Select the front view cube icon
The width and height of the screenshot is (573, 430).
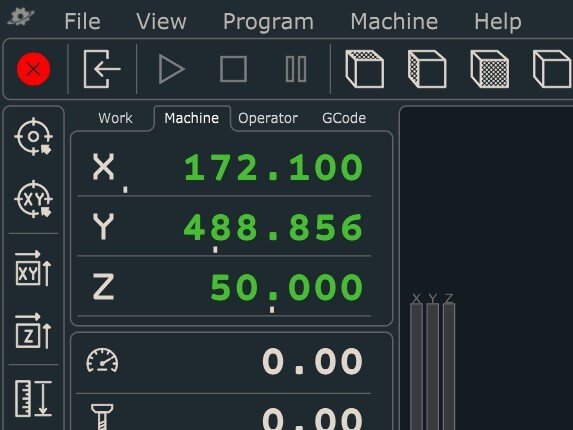[490, 69]
